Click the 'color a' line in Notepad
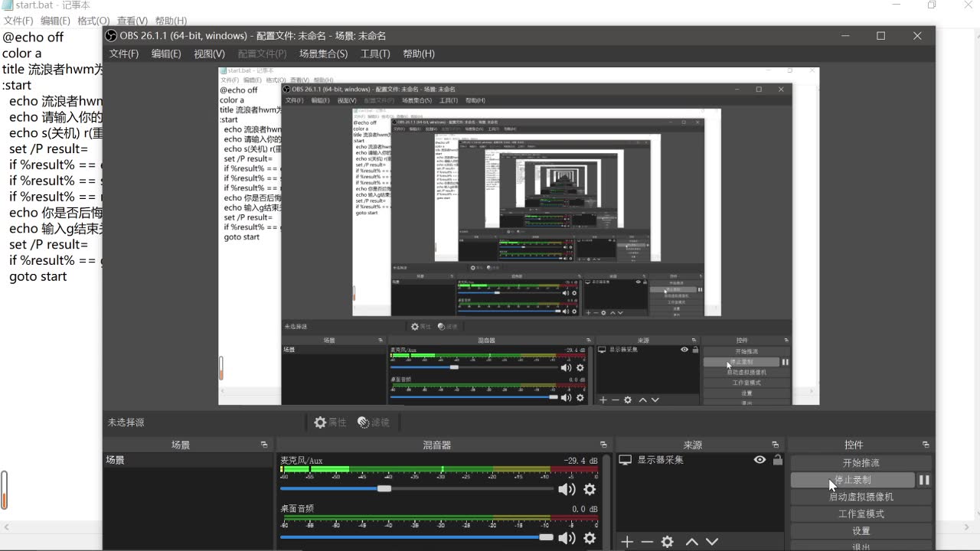 [x=22, y=53]
